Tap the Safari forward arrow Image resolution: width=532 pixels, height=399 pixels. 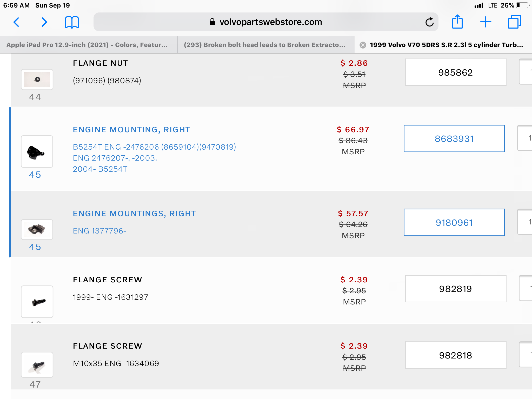coord(44,22)
